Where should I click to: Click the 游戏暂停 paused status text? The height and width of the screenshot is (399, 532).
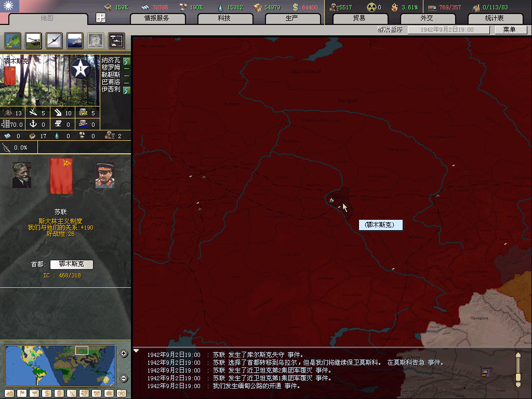[390, 30]
